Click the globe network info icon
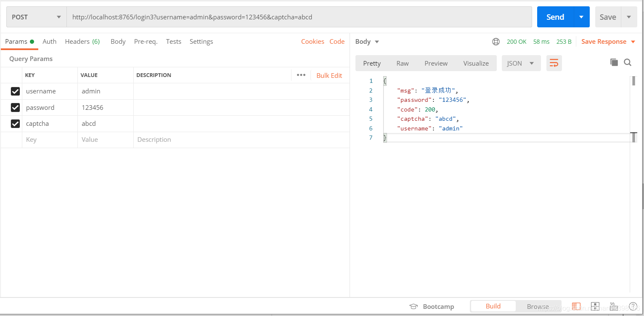 point(496,42)
